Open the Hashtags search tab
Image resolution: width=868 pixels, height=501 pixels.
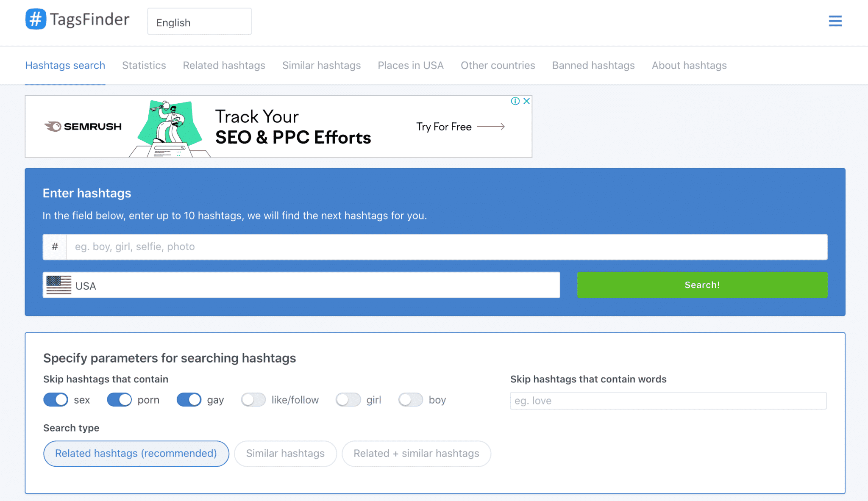click(64, 65)
